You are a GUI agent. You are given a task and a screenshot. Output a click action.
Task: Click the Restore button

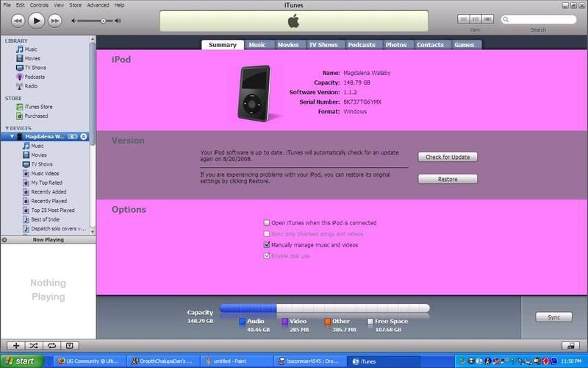448,179
